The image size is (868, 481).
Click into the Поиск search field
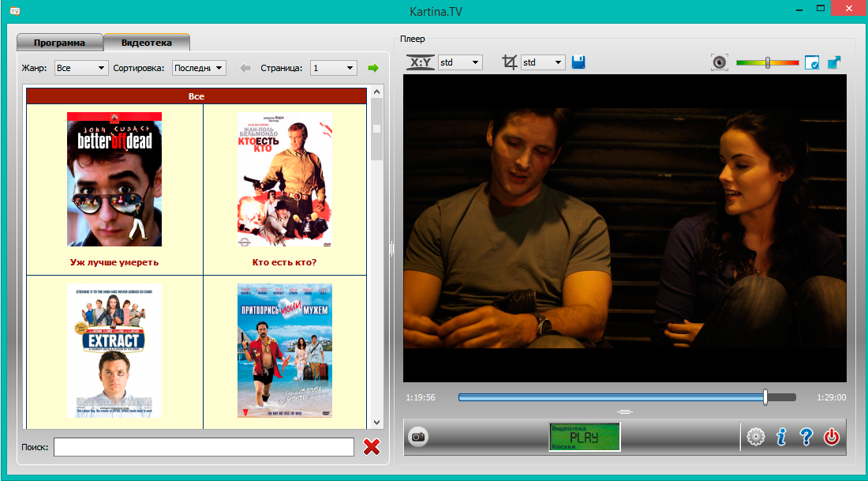204,447
